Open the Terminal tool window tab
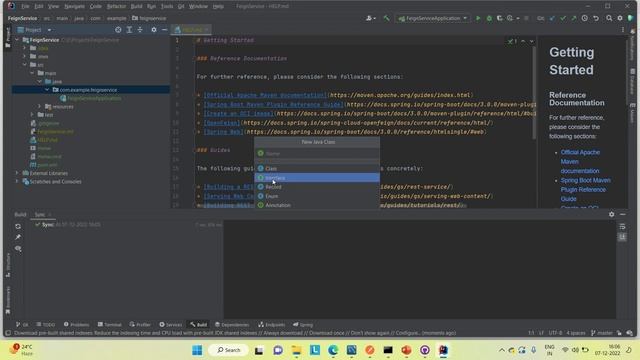Viewport: 640px width, 360px height. (109, 325)
